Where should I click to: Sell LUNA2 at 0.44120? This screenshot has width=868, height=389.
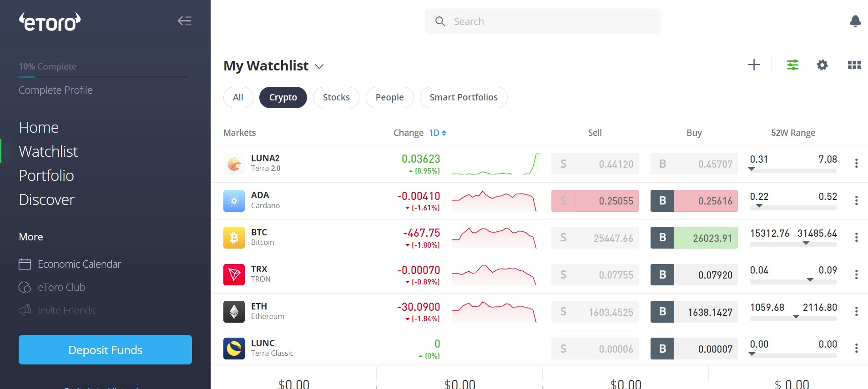[x=595, y=164]
